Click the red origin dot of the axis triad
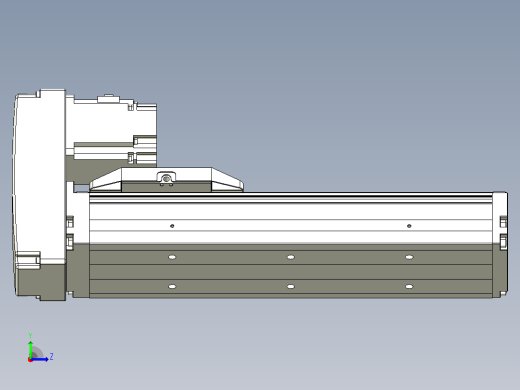 point(30,360)
